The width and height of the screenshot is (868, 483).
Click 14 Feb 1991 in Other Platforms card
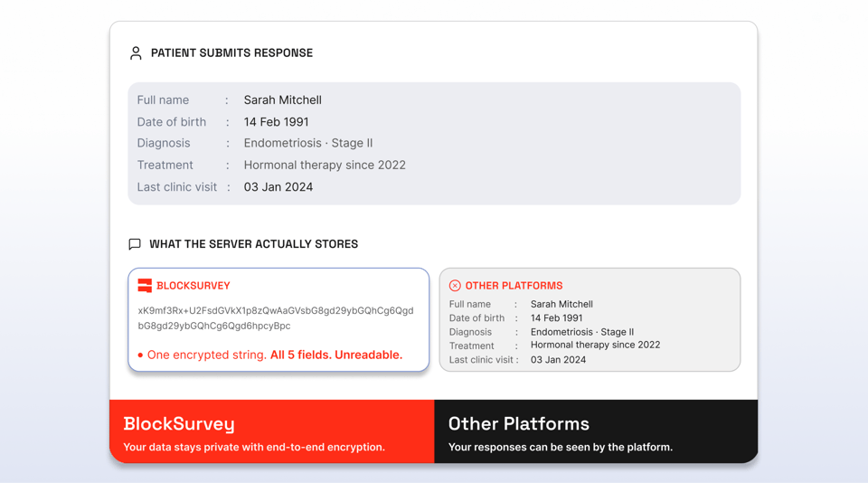(x=556, y=318)
